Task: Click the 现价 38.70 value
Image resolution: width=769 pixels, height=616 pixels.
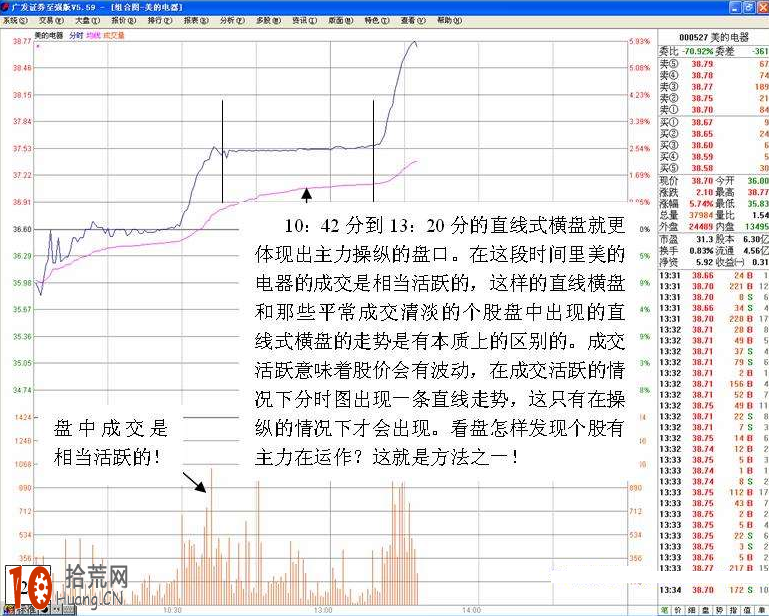Action: [x=702, y=180]
